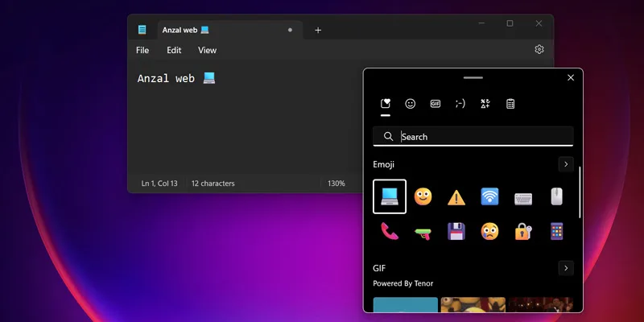Add a new Notepad tab
The image size is (644, 322).
pyautogui.click(x=318, y=30)
